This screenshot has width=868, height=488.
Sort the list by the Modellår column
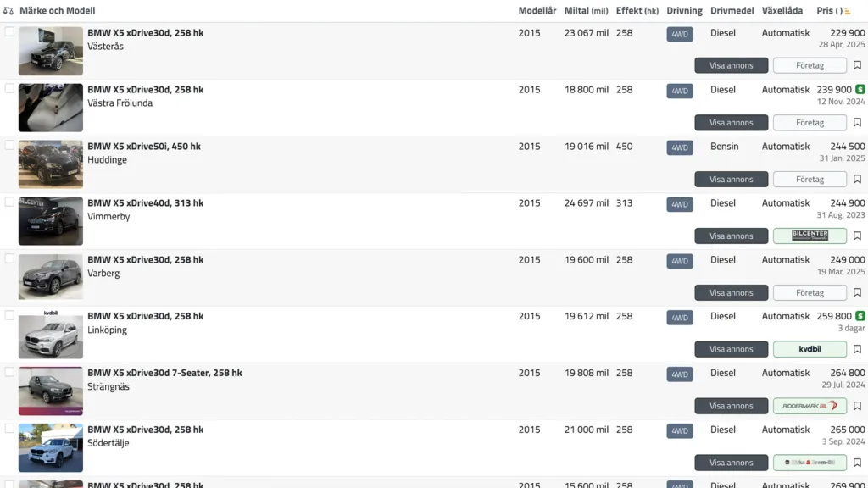pyautogui.click(x=537, y=10)
